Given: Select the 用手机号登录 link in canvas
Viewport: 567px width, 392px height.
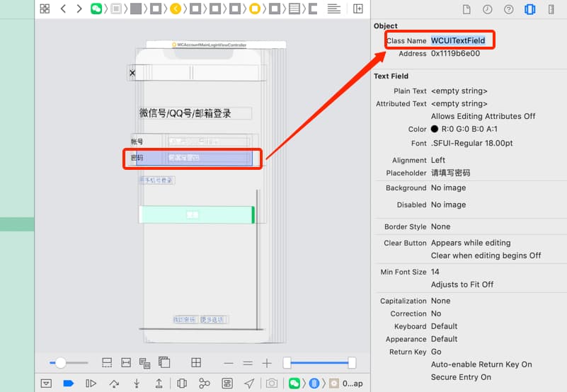Looking at the screenshot, I should tap(157, 180).
